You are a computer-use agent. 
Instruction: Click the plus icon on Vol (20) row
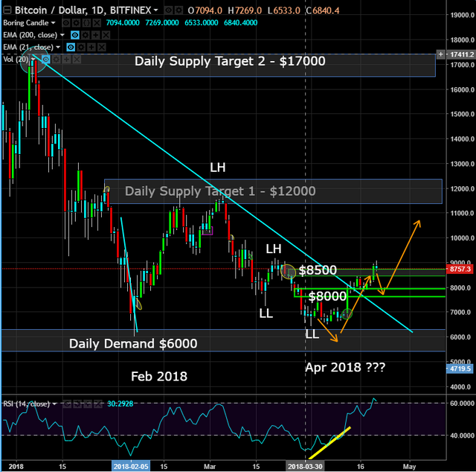[66, 60]
